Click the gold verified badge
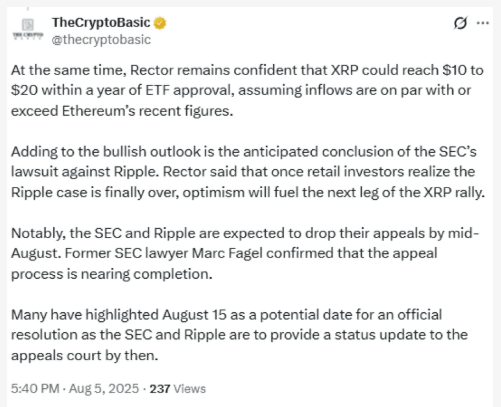The image size is (501, 407). 160,23
